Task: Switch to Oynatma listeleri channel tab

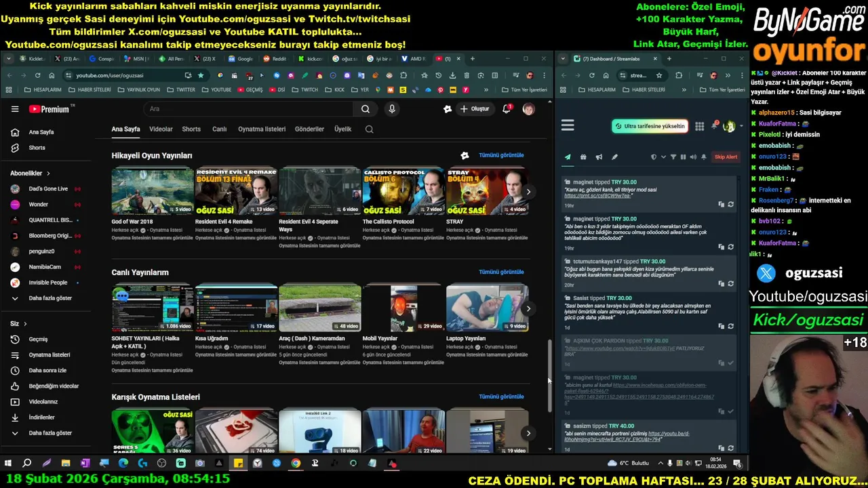Action: 262,129
